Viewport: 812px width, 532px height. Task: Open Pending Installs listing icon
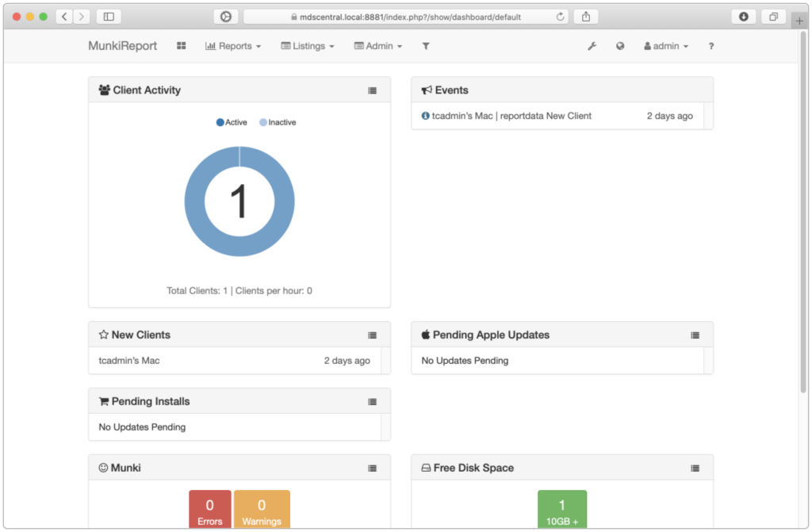[373, 402]
